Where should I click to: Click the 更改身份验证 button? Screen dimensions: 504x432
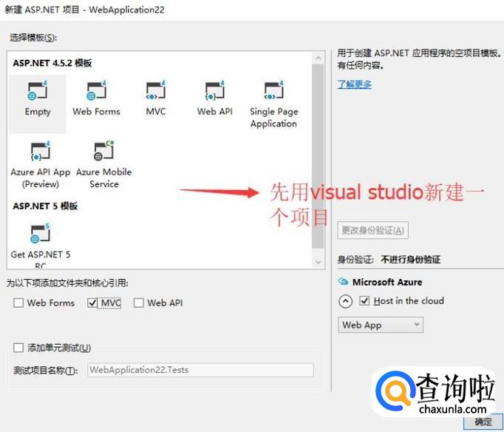pos(373,230)
